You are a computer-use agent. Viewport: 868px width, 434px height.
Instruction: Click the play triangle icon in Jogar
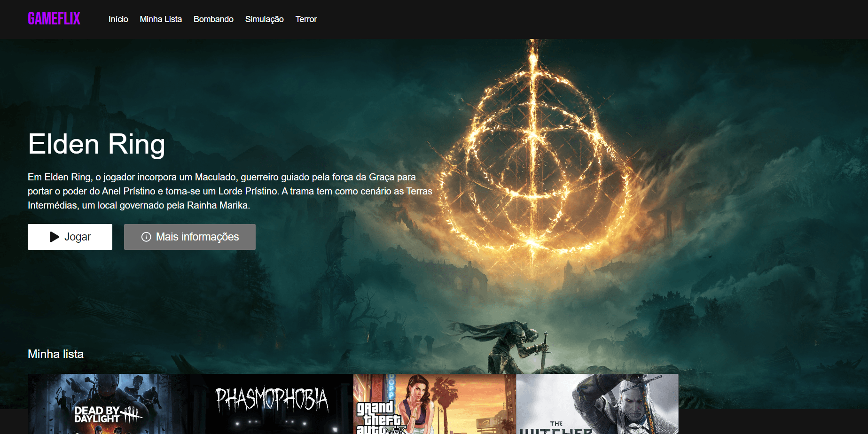click(x=55, y=237)
